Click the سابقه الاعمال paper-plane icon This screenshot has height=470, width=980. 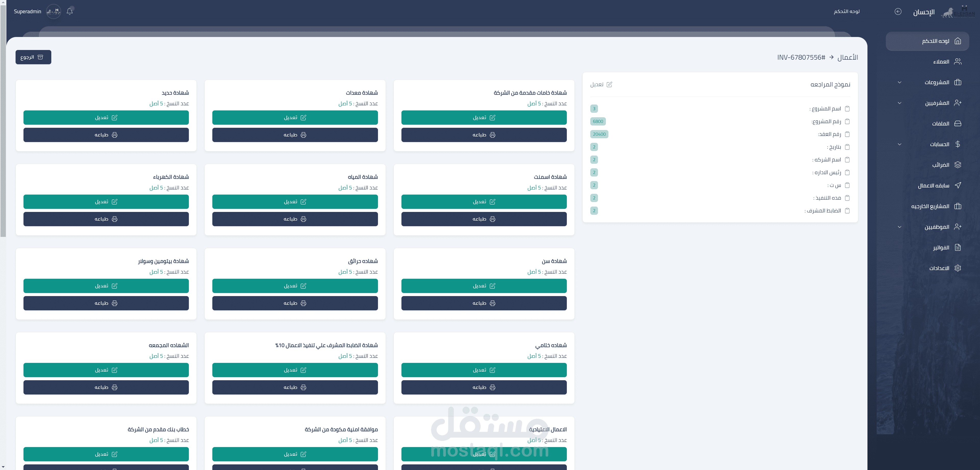point(958,185)
